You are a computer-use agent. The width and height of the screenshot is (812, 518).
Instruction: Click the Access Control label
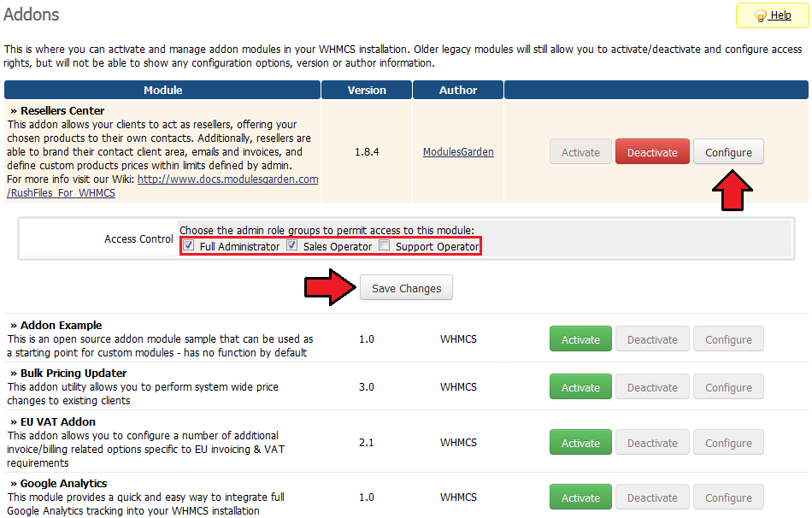click(x=138, y=238)
